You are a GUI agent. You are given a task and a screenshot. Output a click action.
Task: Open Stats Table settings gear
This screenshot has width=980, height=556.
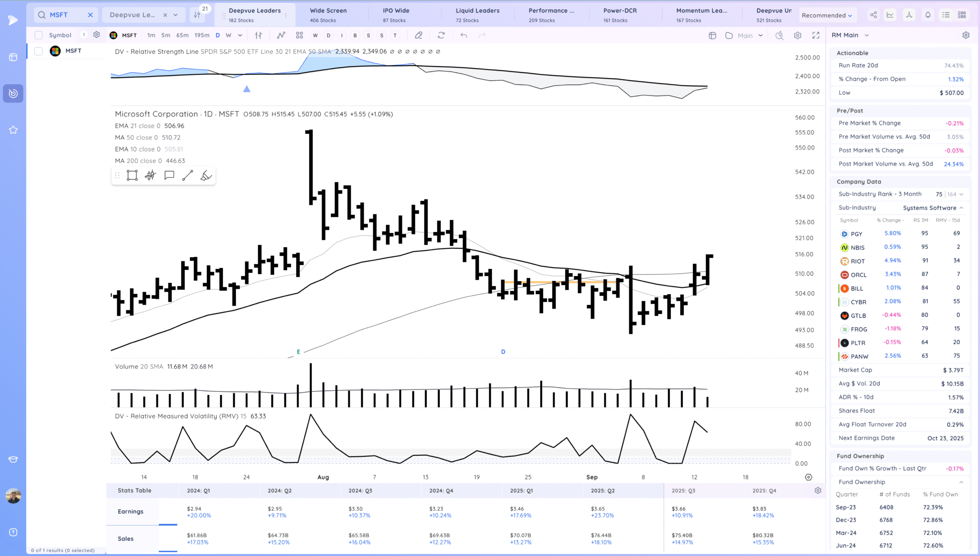[818, 491]
